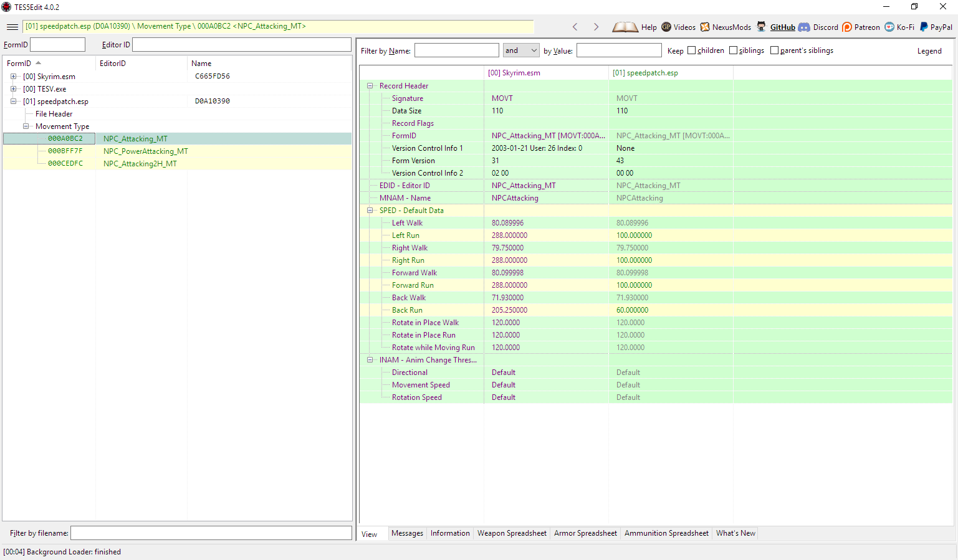Collapse the SPED - Default Data section
This screenshot has width=958, height=560.
pyautogui.click(x=370, y=211)
